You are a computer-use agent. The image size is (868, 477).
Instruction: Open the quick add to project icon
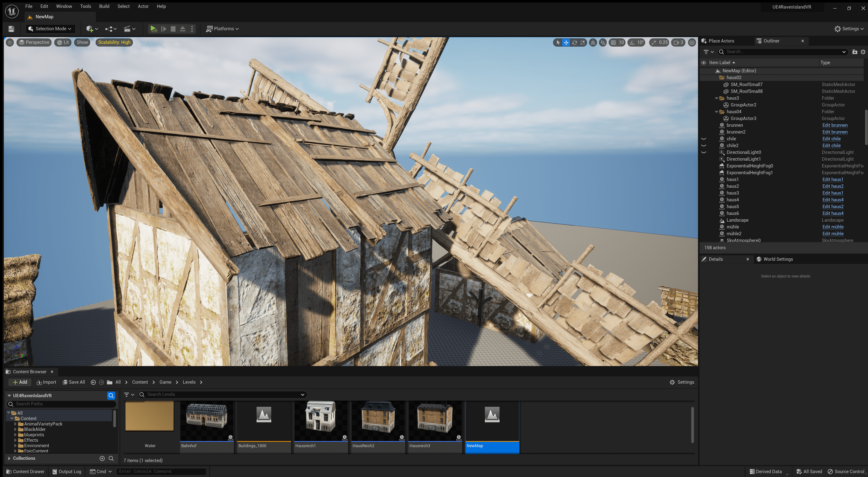point(92,29)
